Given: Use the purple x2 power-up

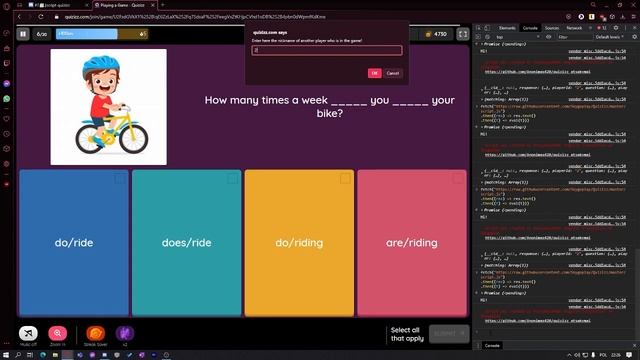Looking at the screenshot, I should click(125, 333).
